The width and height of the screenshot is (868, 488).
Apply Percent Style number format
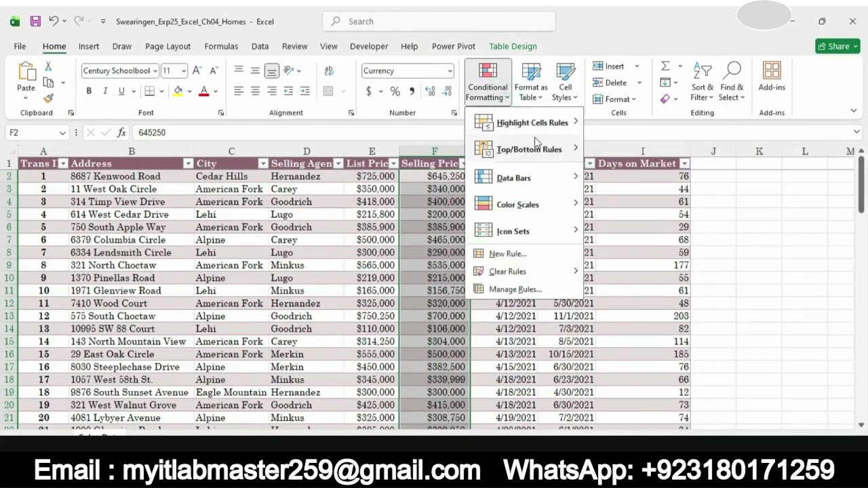[395, 91]
